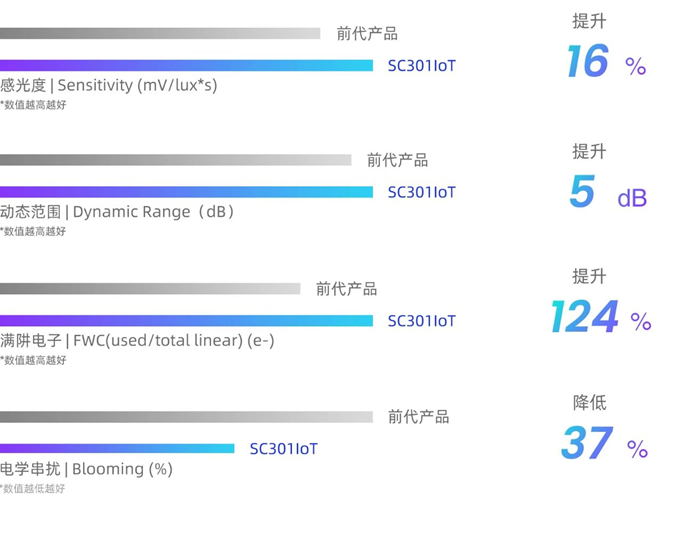Select the Sensitivity (mV/lux*s) heading
682x534 pixels.
click(x=108, y=86)
